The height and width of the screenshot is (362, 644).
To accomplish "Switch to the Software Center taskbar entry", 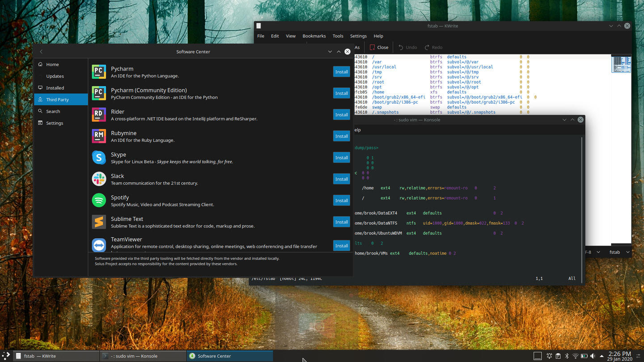I will point(230,356).
